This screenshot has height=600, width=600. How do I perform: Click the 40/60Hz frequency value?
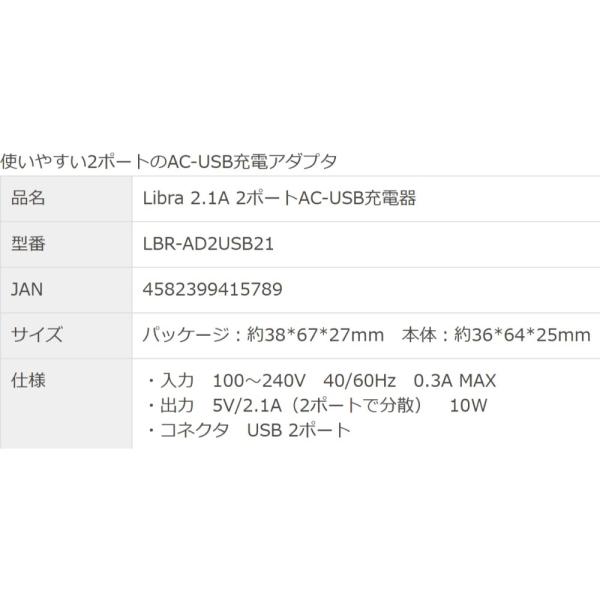pos(359,381)
